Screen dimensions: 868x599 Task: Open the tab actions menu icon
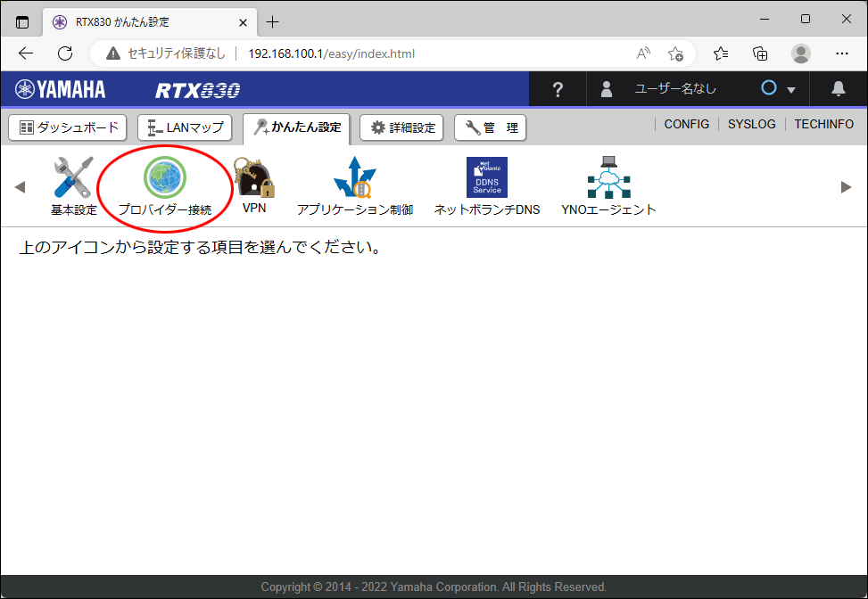coord(22,22)
